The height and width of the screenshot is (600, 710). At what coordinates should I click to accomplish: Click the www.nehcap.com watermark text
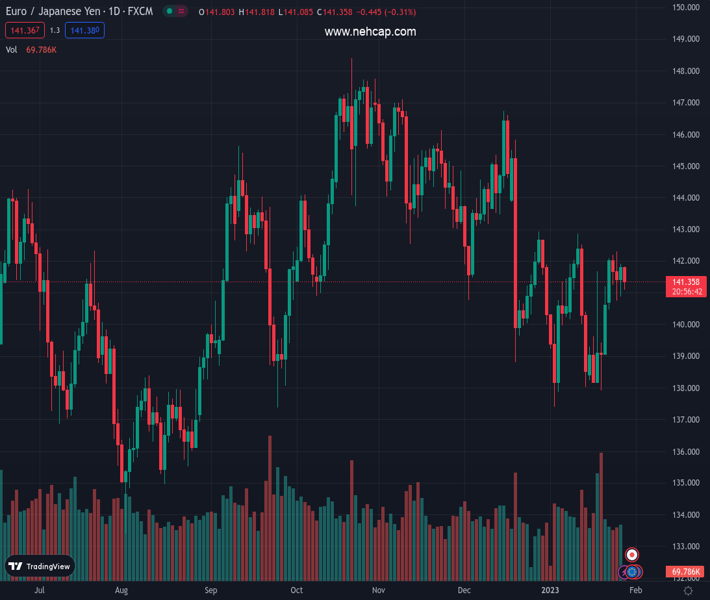(370, 32)
